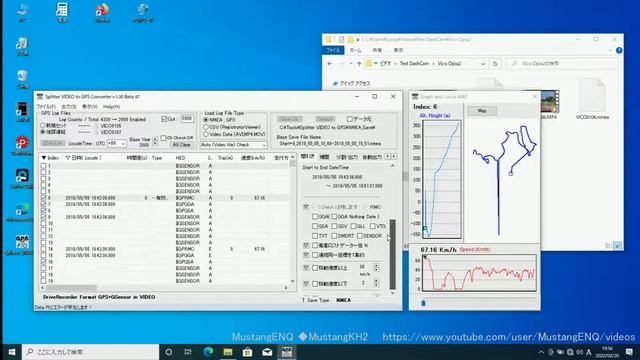Open the ファイル(F) menu in converter
The height and width of the screenshot is (360, 640).
tap(46, 107)
